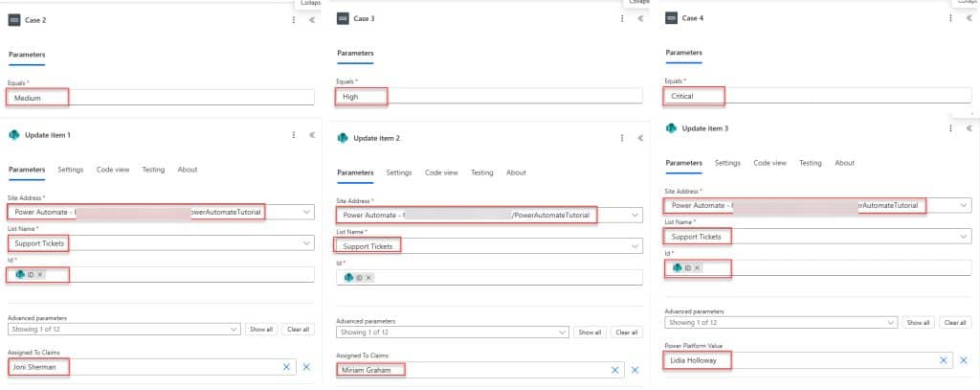The height and width of the screenshot is (390, 980).
Task: Collapse the Update item 3 panel
Action: [969, 128]
